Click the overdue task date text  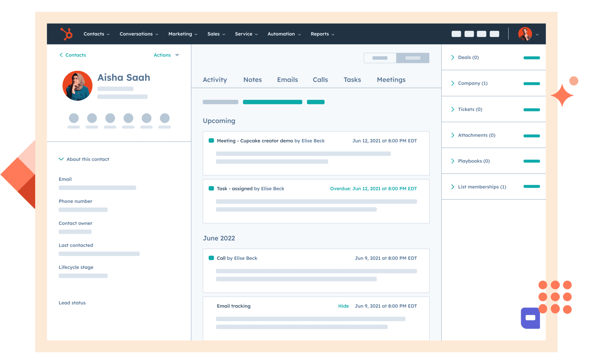(373, 188)
